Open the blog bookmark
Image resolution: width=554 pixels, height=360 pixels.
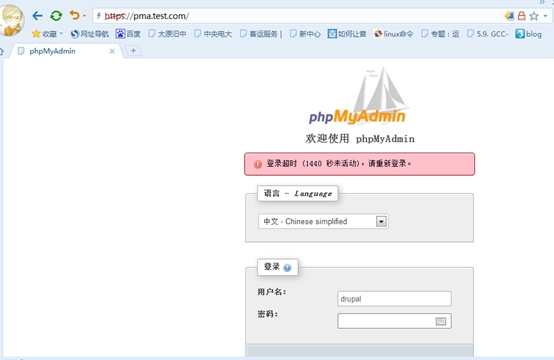(x=529, y=34)
